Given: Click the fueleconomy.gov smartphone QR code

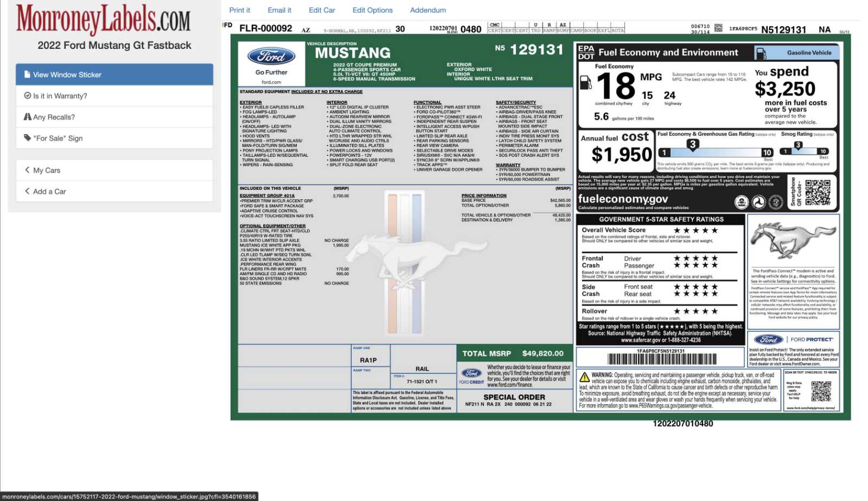Looking at the screenshot, I should 818,193.
